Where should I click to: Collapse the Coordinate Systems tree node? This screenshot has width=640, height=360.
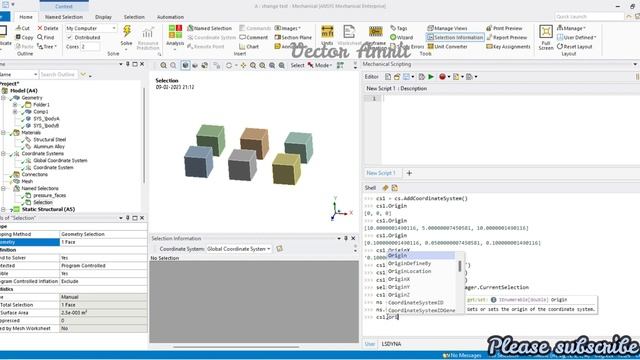[3, 153]
